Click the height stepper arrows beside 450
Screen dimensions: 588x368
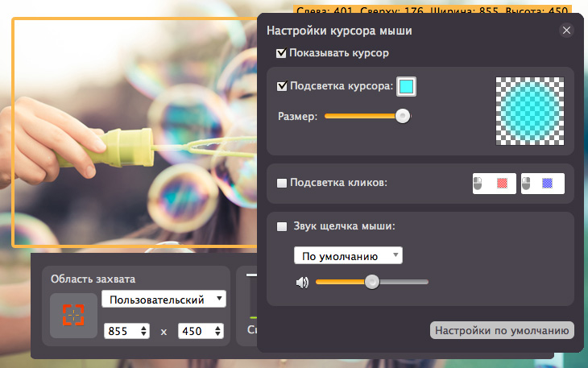pyautogui.click(x=217, y=331)
